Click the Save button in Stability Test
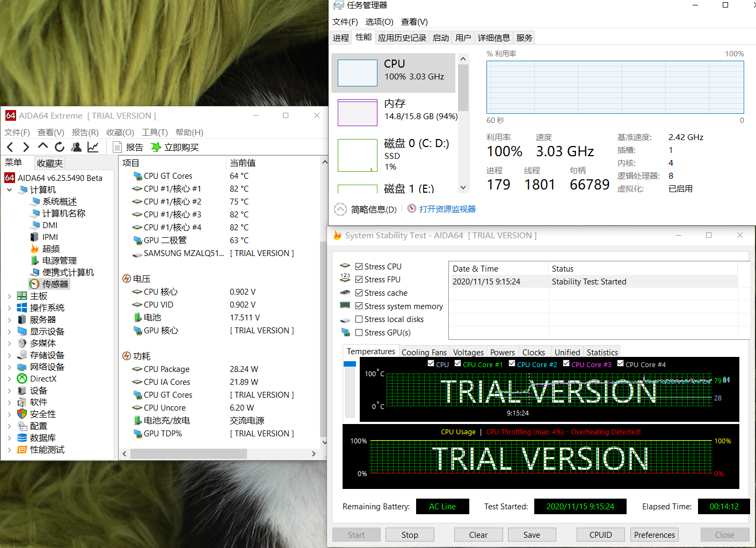The image size is (756, 548). click(x=532, y=535)
